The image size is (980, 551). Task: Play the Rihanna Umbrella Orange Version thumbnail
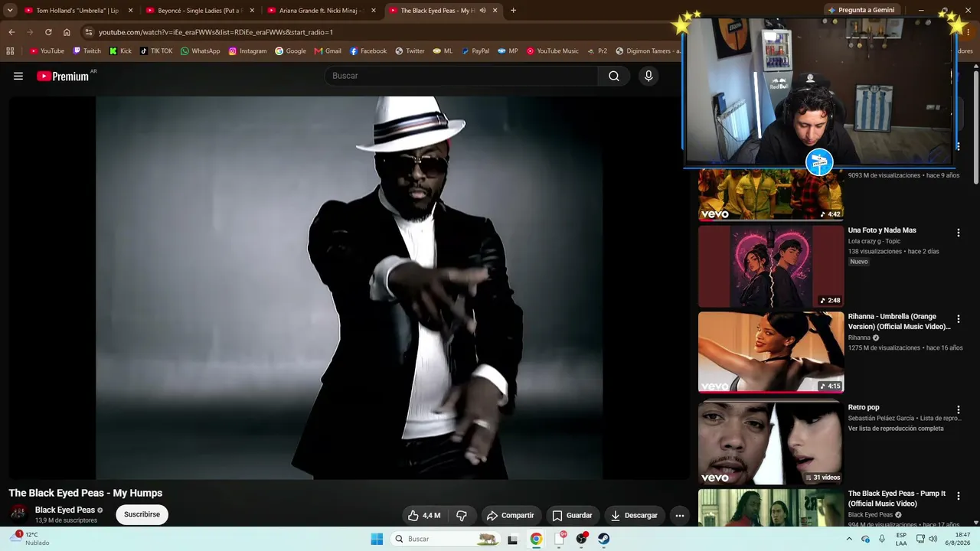(x=771, y=352)
